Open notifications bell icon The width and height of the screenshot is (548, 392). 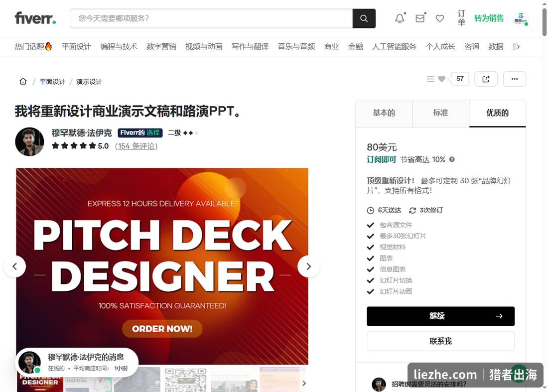(400, 18)
